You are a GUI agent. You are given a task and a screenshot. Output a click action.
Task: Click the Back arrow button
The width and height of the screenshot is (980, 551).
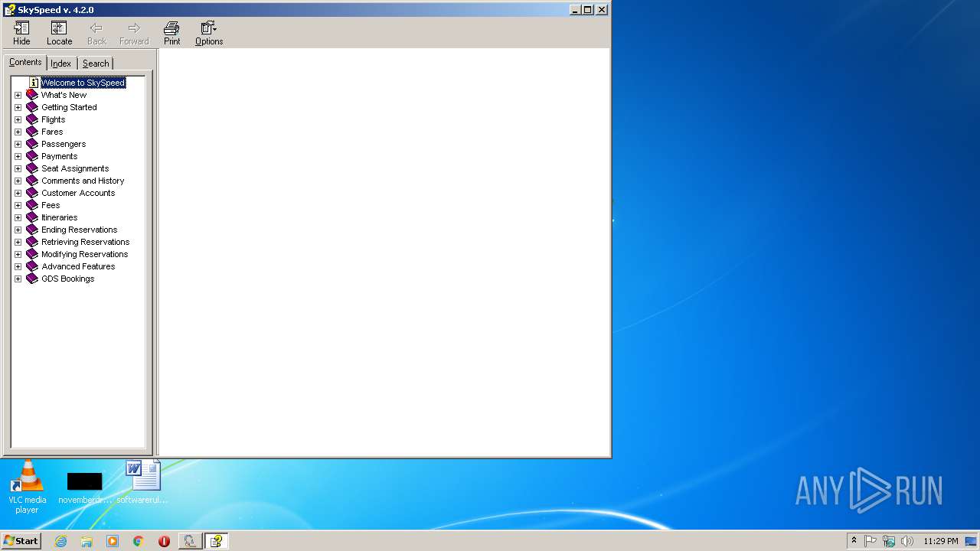click(x=96, y=34)
